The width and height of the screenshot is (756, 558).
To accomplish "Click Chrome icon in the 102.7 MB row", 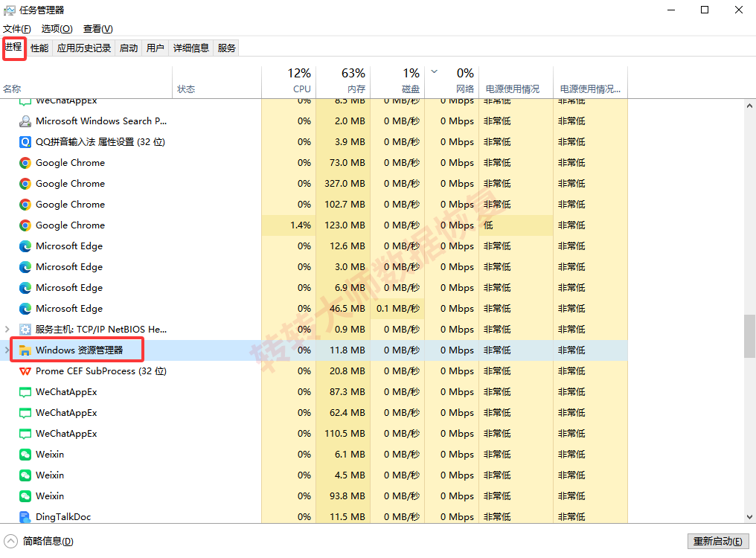I will [25, 205].
